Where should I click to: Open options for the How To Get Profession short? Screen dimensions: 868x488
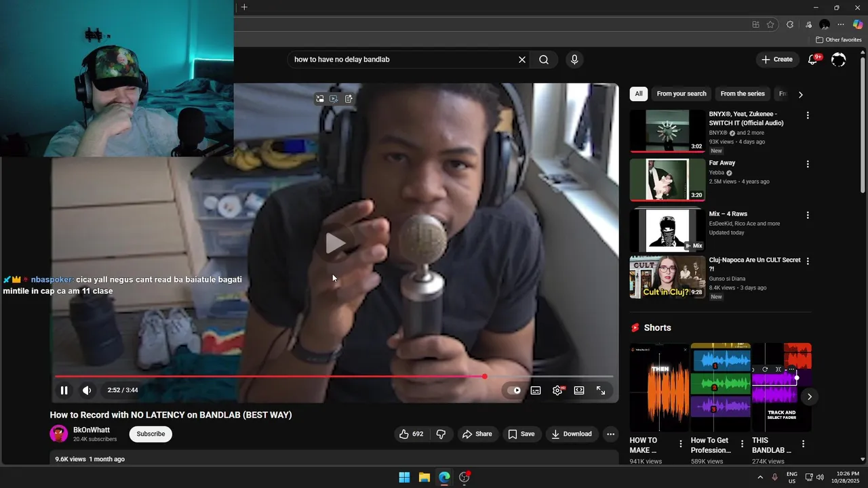(742, 444)
